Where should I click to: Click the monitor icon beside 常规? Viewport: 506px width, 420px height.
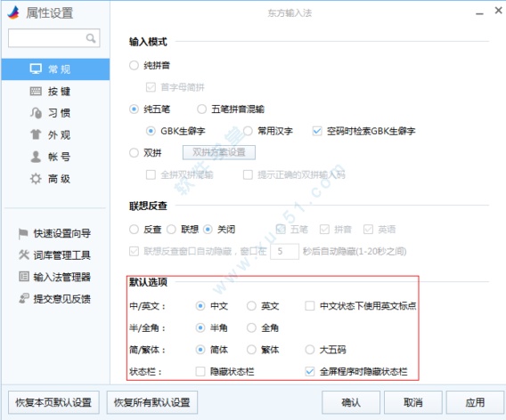click(36, 69)
